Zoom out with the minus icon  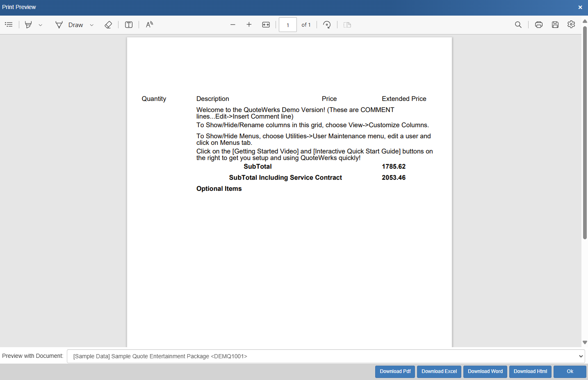(233, 25)
